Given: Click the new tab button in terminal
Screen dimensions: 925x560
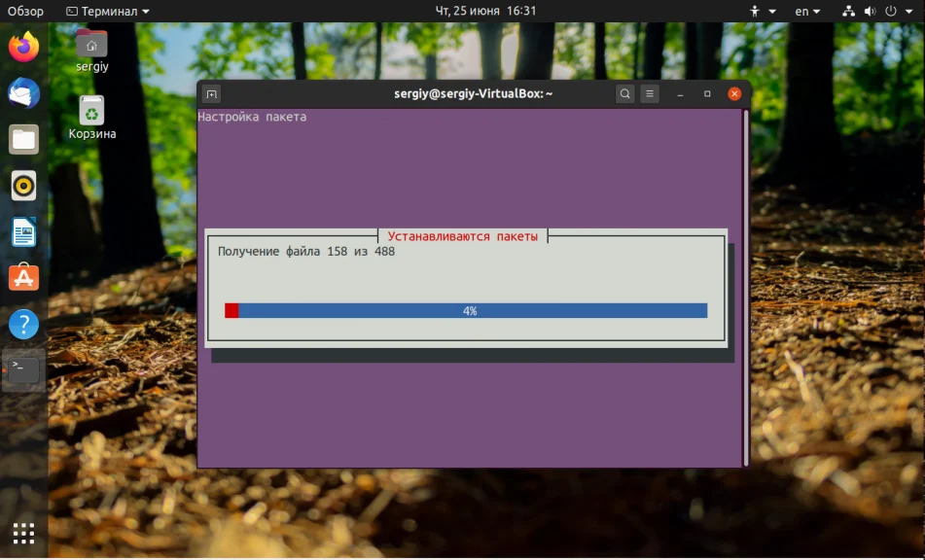Looking at the screenshot, I should tap(211, 93).
